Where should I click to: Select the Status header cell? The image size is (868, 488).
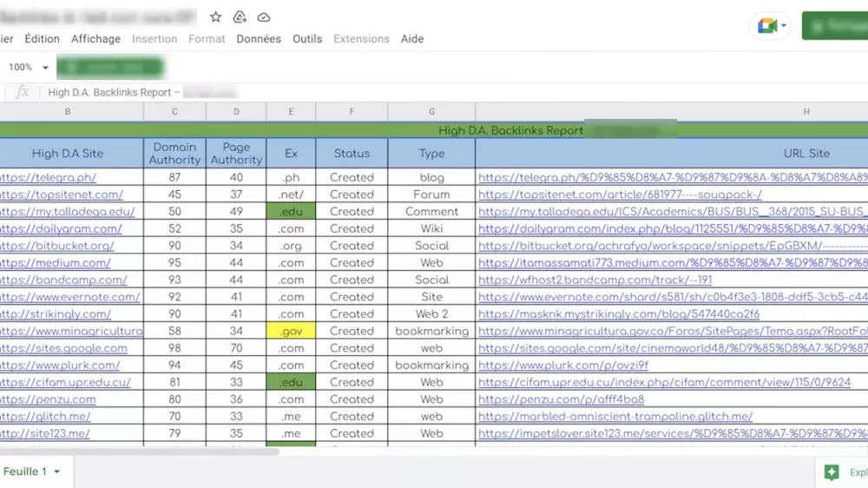(352, 154)
